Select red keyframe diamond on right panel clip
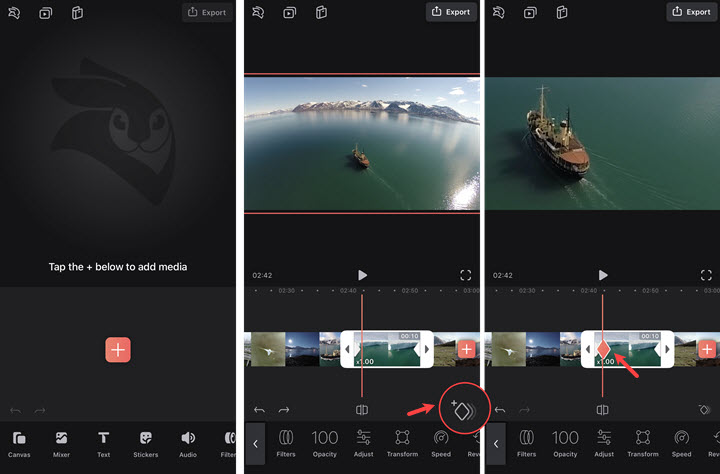 point(603,349)
